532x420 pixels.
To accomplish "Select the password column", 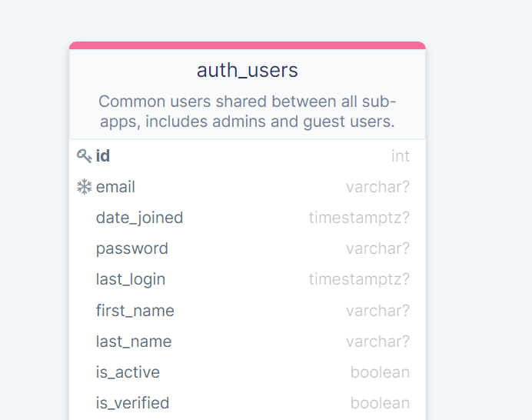I will [x=248, y=249].
